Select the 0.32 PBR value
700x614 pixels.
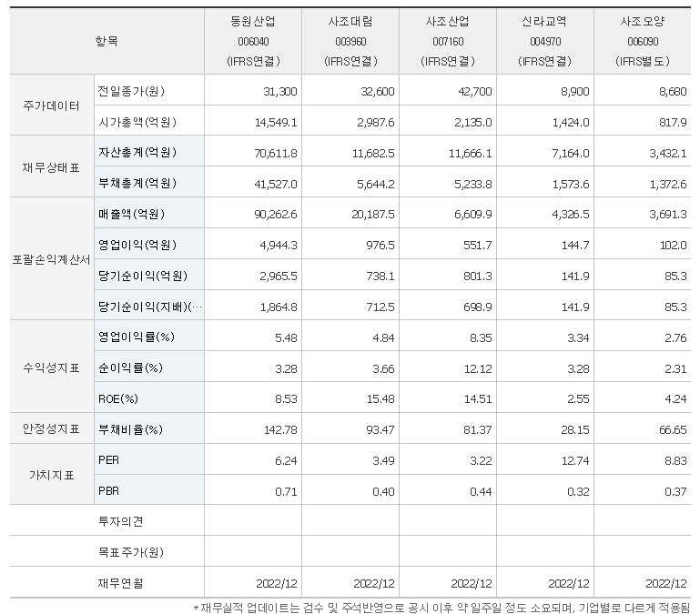pyautogui.click(x=578, y=491)
